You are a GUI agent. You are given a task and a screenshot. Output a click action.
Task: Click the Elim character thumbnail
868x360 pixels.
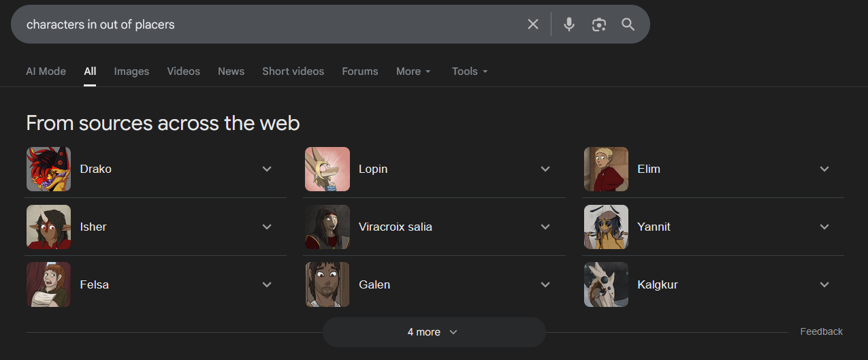point(606,169)
